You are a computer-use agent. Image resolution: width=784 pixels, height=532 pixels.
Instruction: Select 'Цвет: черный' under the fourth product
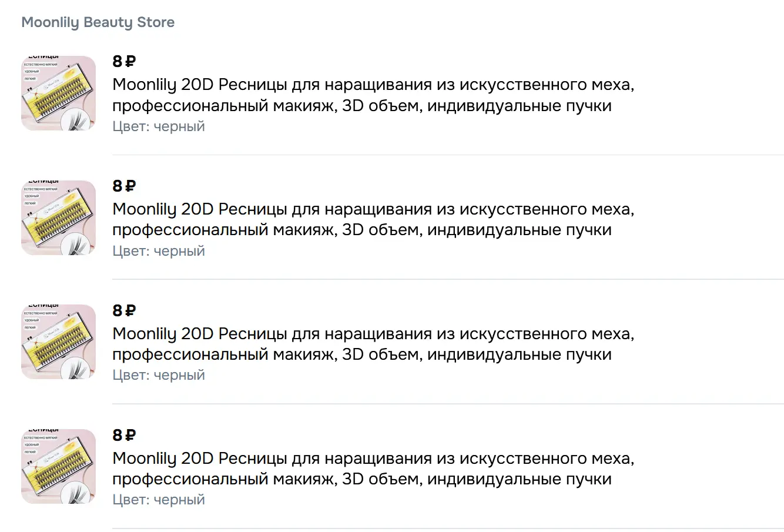(x=159, y=500)
